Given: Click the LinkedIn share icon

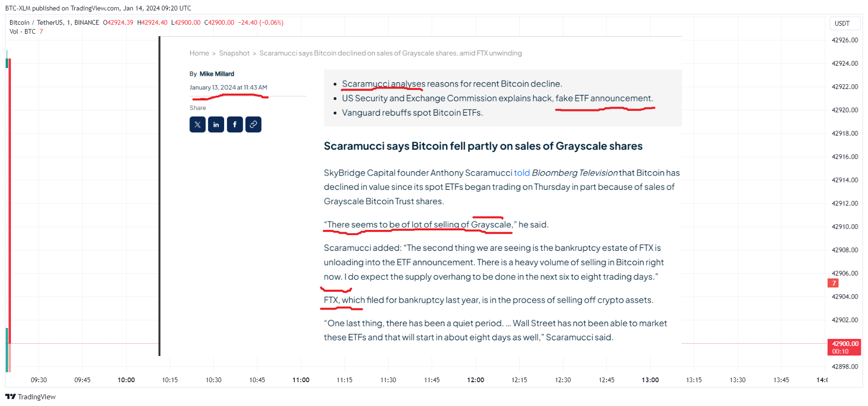Looking at the screenshot, I should tap(216, 125).
